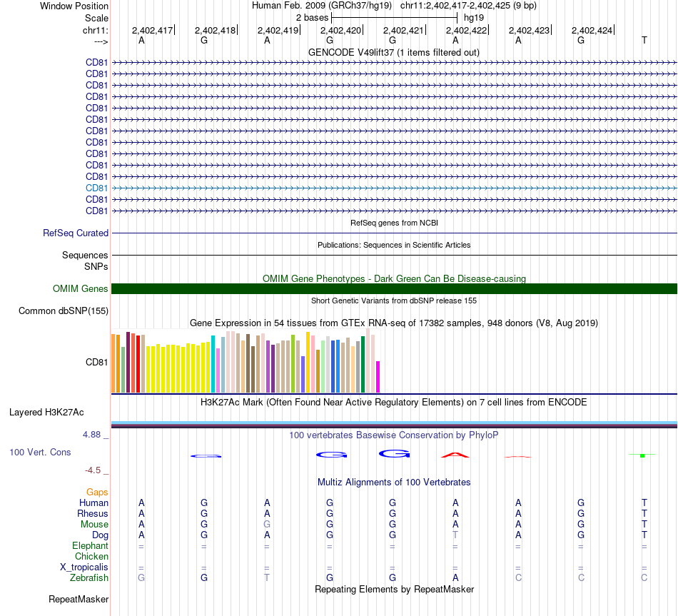Select the Elephant species row label
The image size is (678, 616).
[90, 545]
